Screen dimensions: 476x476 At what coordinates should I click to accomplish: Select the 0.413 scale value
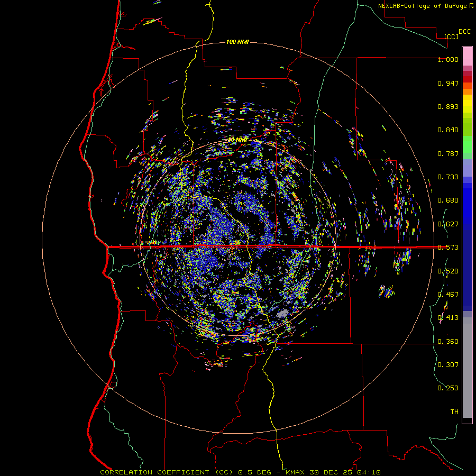click(448, 318)
